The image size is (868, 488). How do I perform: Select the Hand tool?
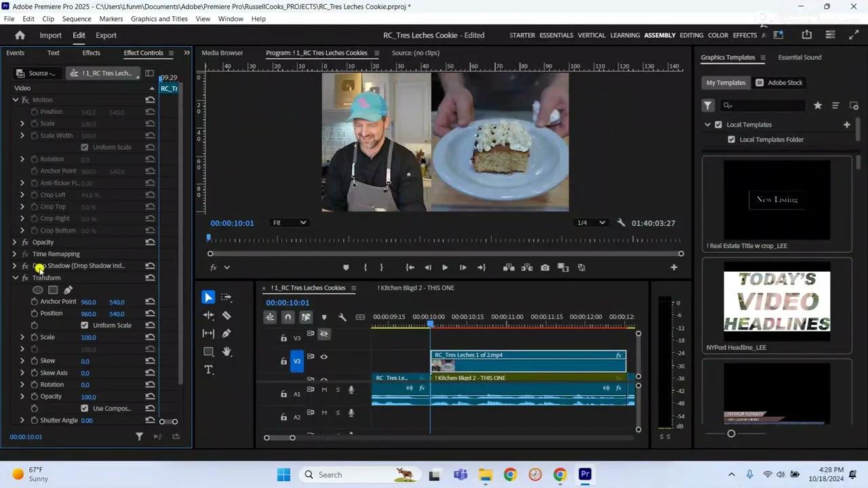227,351
